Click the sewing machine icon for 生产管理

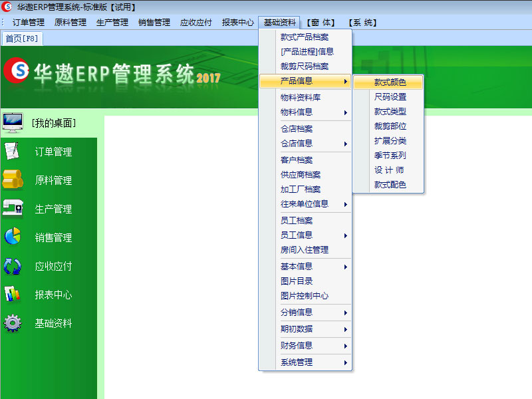pos(13,207)
